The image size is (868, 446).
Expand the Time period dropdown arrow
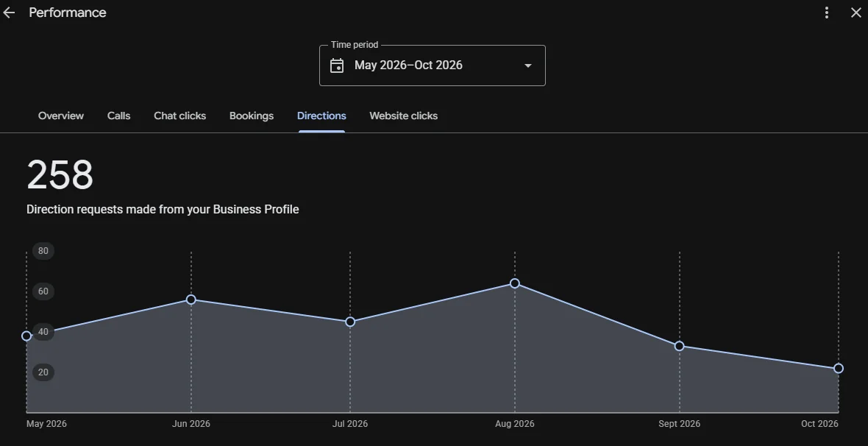[528, 66]
